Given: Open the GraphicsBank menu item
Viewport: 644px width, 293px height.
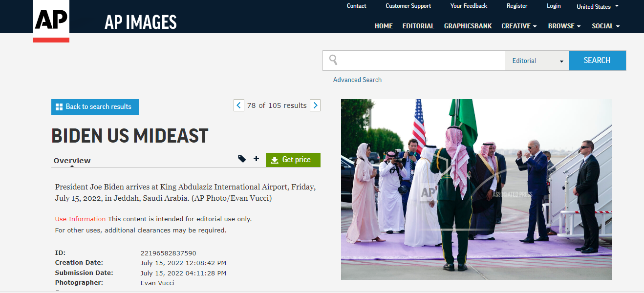Looking at the screenshot, I should click(468, 26).
